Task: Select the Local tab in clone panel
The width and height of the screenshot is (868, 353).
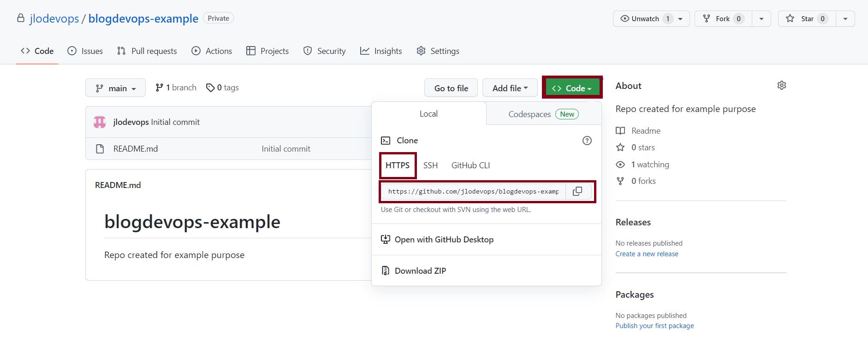Action: coord(429,114)
